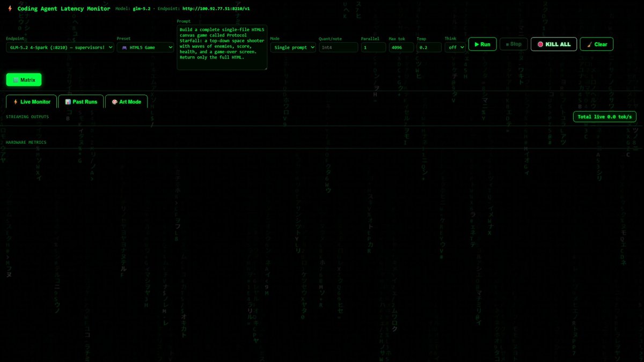Click the Parallel number field

click(373, 47)
